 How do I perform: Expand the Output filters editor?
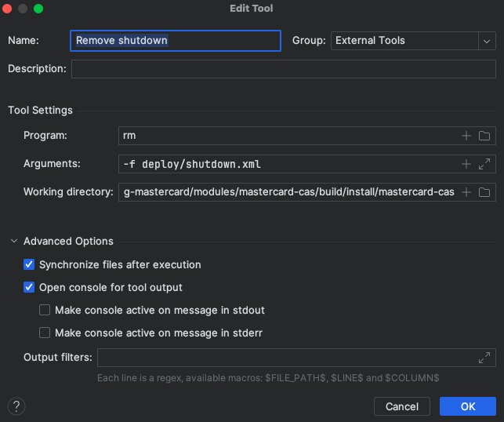484,358
